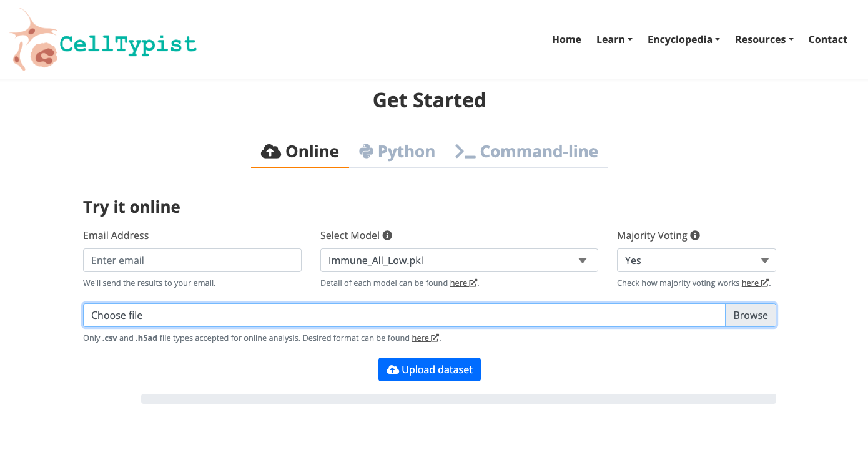Expand the Resources menu
The width and height of the screenshot is (868, 450).
[x=764, y=39]
